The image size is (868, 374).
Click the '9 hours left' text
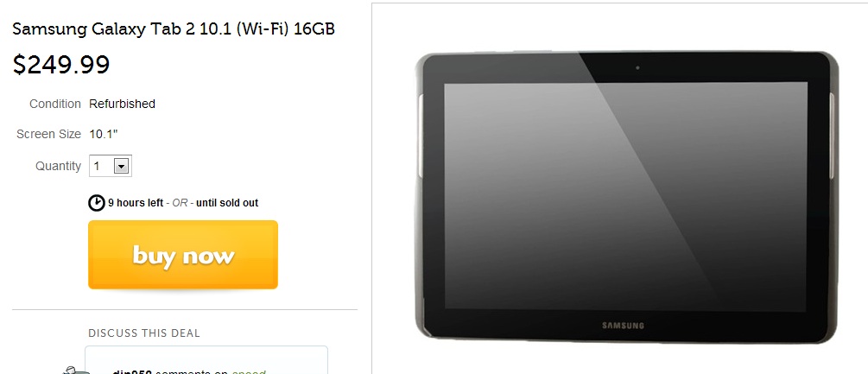[136, 203]
